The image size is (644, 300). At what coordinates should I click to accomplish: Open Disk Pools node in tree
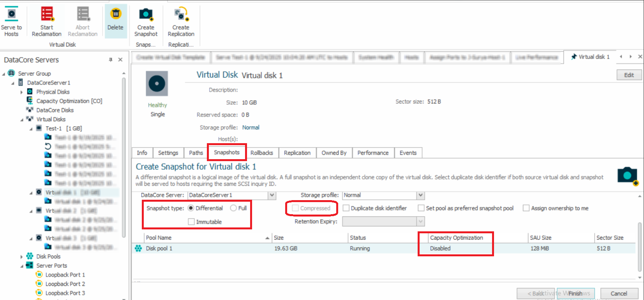pyautogui.click(x=48, y=256)
